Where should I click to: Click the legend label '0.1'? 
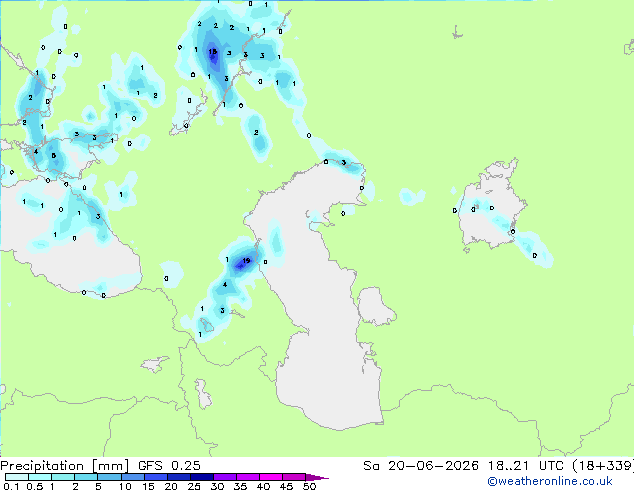coord(11,486)
